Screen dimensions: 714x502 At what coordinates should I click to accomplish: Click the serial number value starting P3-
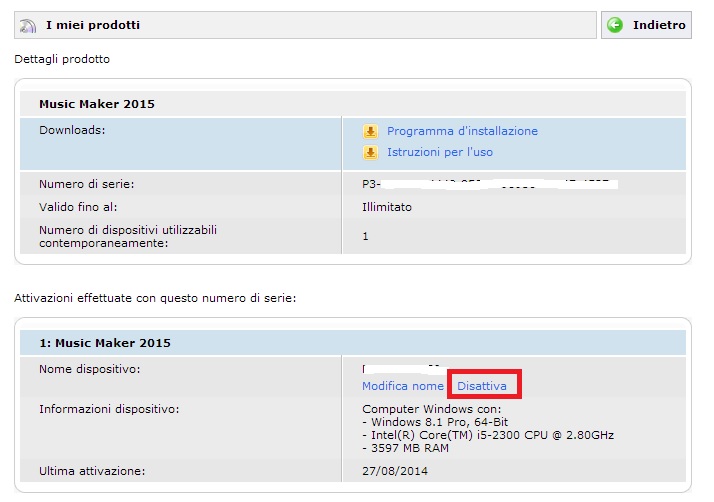coord(490,184)
